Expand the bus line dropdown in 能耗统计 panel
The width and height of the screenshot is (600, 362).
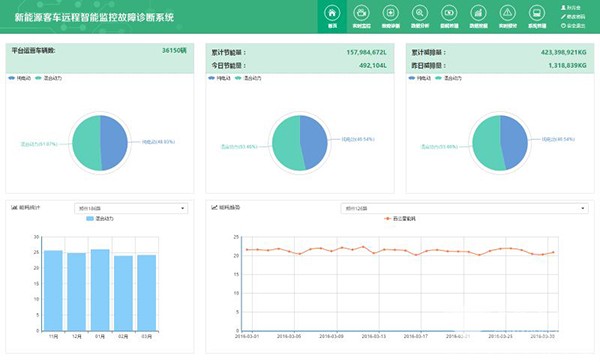pos(131,208)
